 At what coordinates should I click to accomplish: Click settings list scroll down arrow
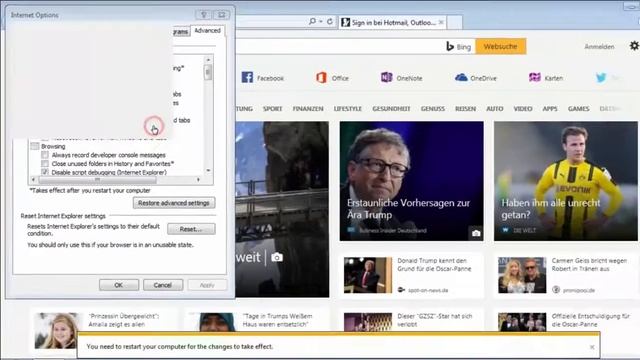(208, 170)
